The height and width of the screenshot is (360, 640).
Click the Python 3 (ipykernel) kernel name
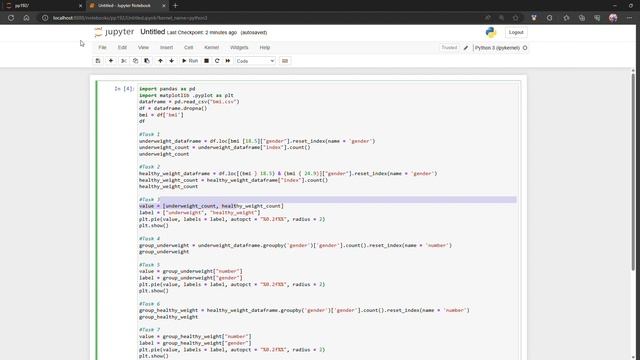(x=497, y=48)
